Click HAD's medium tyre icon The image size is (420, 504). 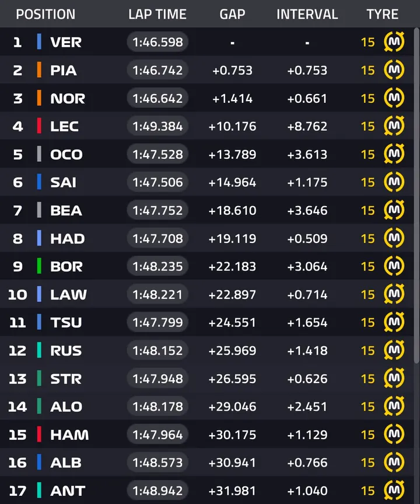pos(394,238)
